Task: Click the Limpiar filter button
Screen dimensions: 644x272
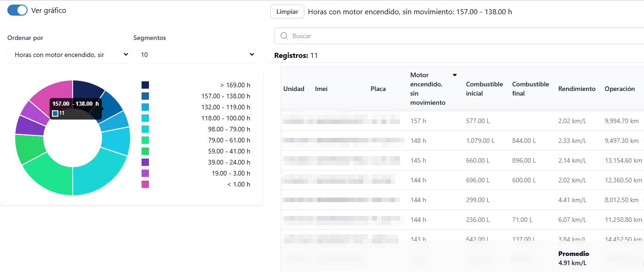Action: (287, 11)
